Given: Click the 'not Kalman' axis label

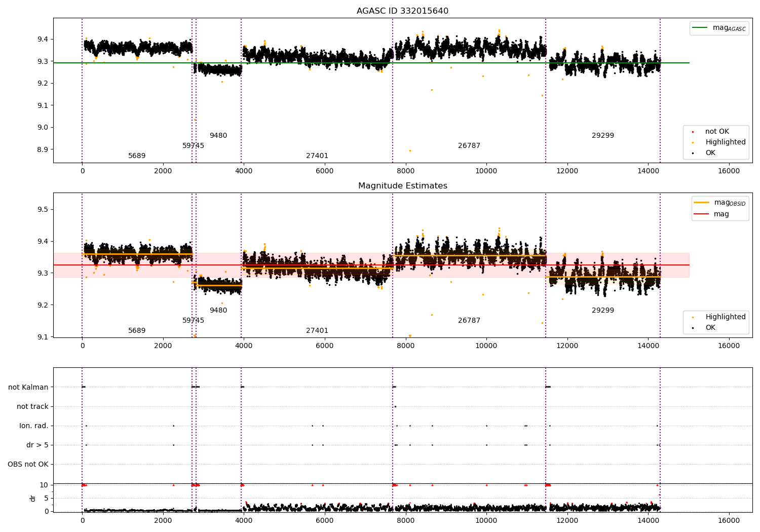Looking at the screenshot, I should click(28, 387).
